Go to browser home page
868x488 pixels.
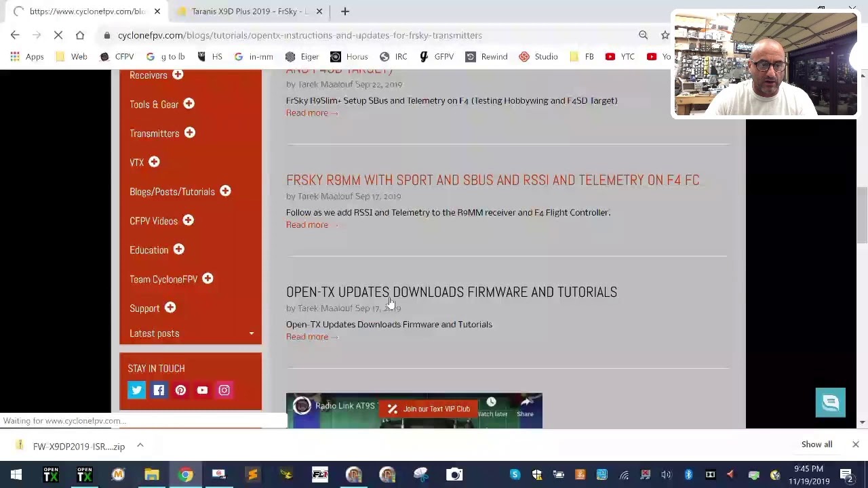tap(80, 35)
